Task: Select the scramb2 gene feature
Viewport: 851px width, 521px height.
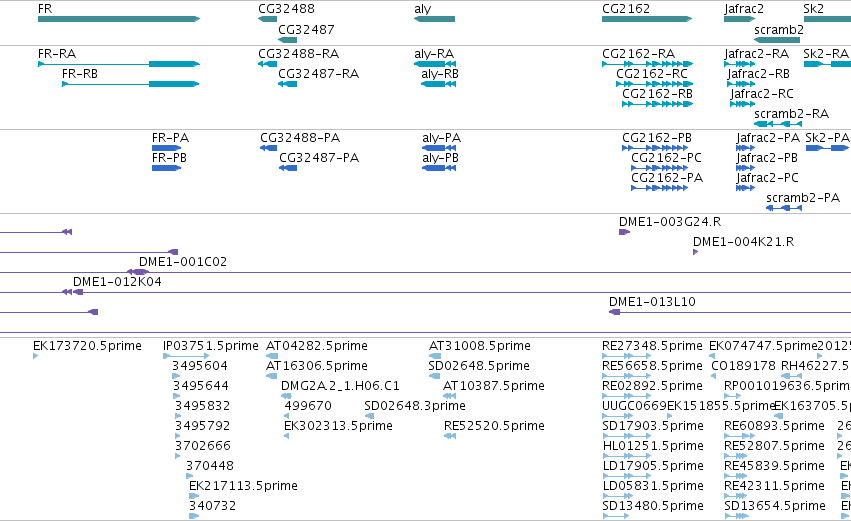Action: click(x=777, y=40)
